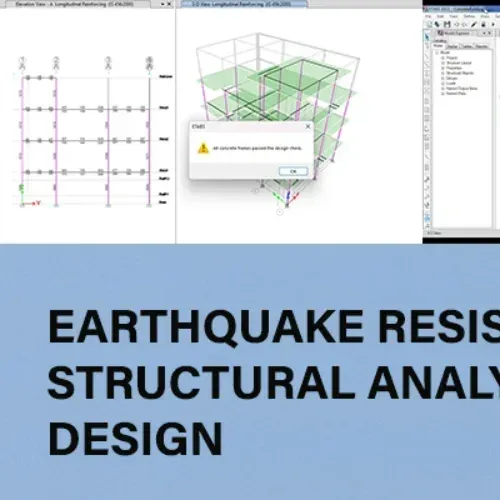Select the concrete frames passed message text
This screenshot has height=500, width=500.
coord(257,148)
